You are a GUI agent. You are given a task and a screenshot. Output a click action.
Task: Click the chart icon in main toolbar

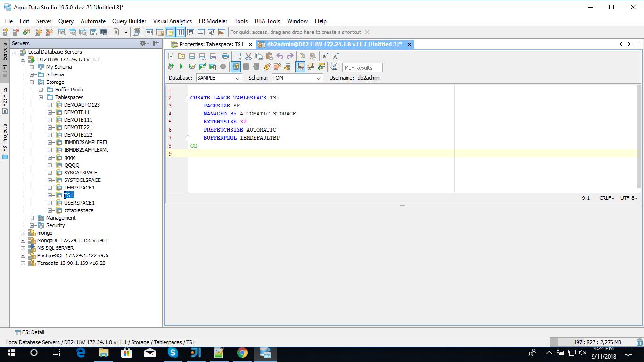click(221, 32)
